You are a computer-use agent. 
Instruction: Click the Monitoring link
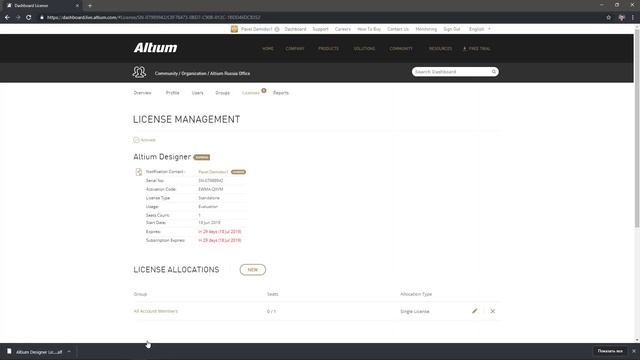point(426,29)
